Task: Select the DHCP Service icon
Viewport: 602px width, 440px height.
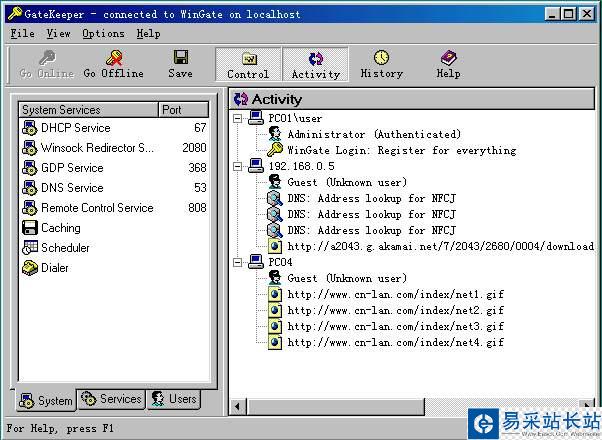Action: pyautogui.click(x=30, y=128)
